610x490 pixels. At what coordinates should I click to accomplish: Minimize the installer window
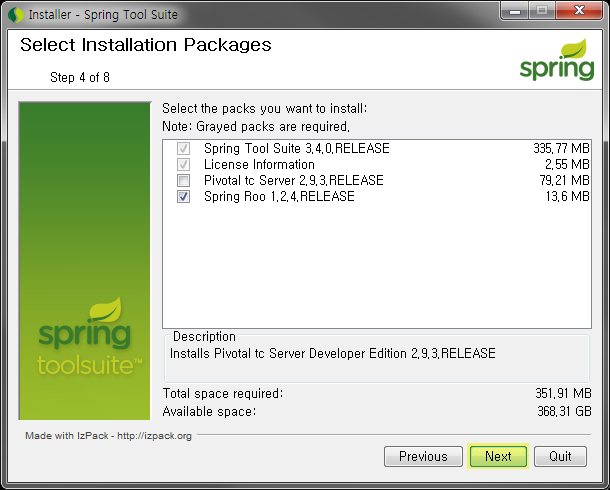[515, 11]
